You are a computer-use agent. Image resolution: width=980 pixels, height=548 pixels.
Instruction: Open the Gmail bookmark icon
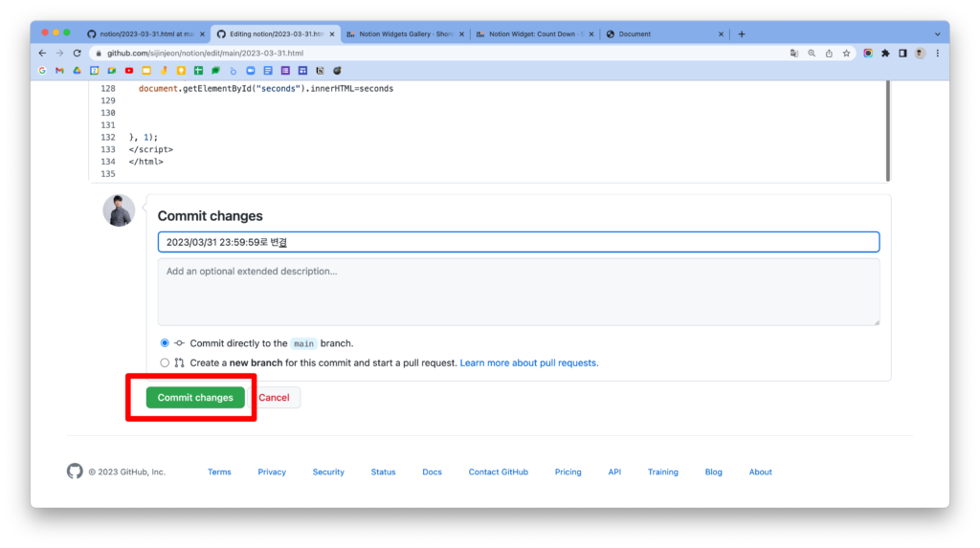(59, 71)
